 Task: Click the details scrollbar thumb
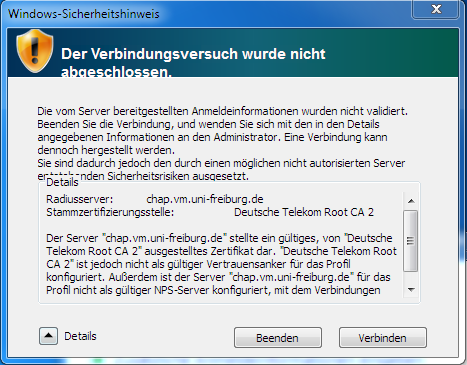pos(411,241)
